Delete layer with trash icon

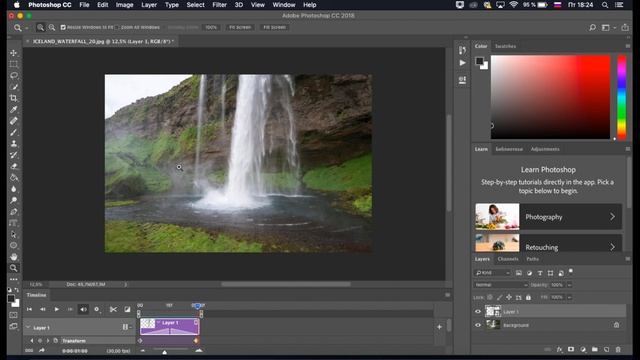pyautogui.click(x=618, y=349)
